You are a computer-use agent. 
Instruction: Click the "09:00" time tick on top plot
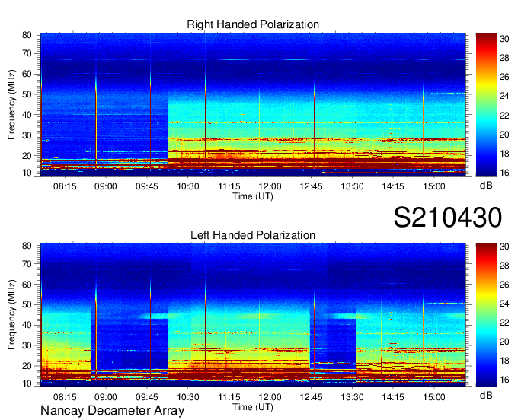[106, 186]
